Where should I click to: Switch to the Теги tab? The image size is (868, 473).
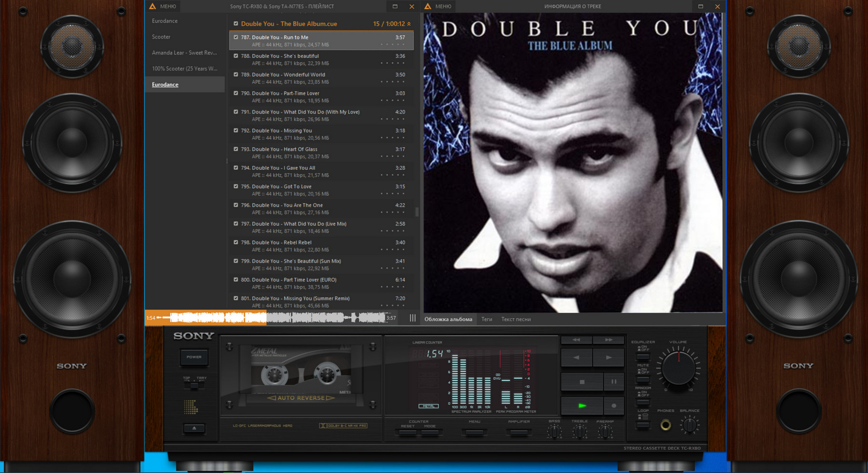[x=487, y=319]
